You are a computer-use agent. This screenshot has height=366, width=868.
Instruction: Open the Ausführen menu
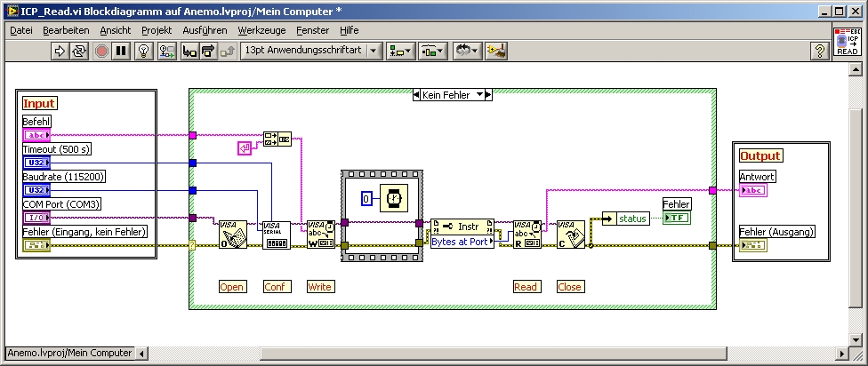click(x=205, y=30)
